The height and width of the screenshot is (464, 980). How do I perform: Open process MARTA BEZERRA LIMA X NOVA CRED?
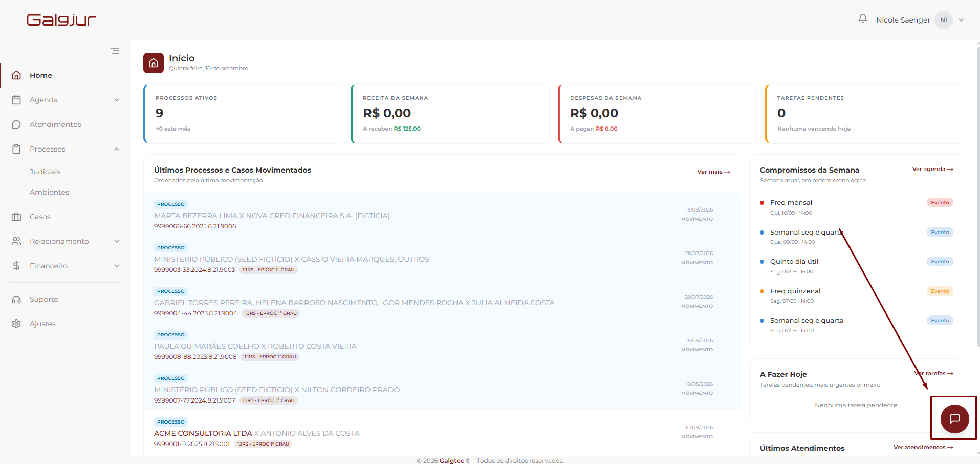(x=272, y=216)
